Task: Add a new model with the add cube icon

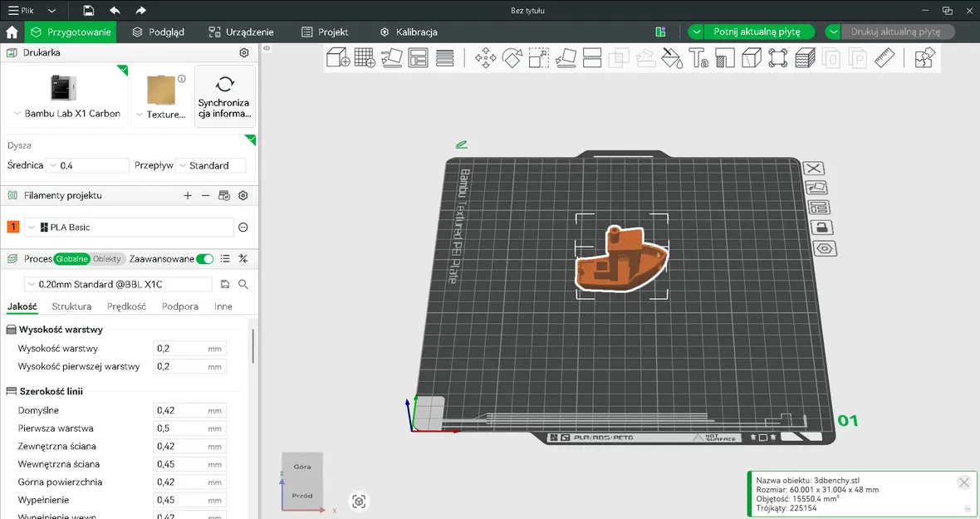Action: (336, 58)
